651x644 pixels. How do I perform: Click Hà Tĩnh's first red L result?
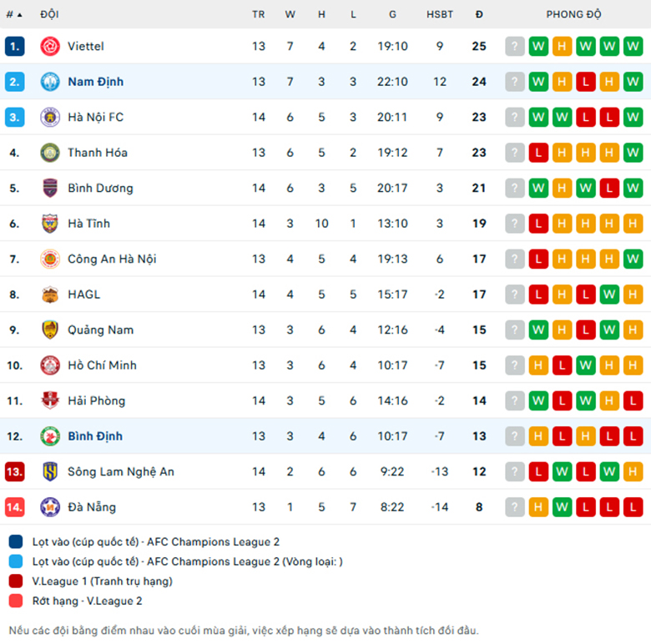tap(538, 224)
